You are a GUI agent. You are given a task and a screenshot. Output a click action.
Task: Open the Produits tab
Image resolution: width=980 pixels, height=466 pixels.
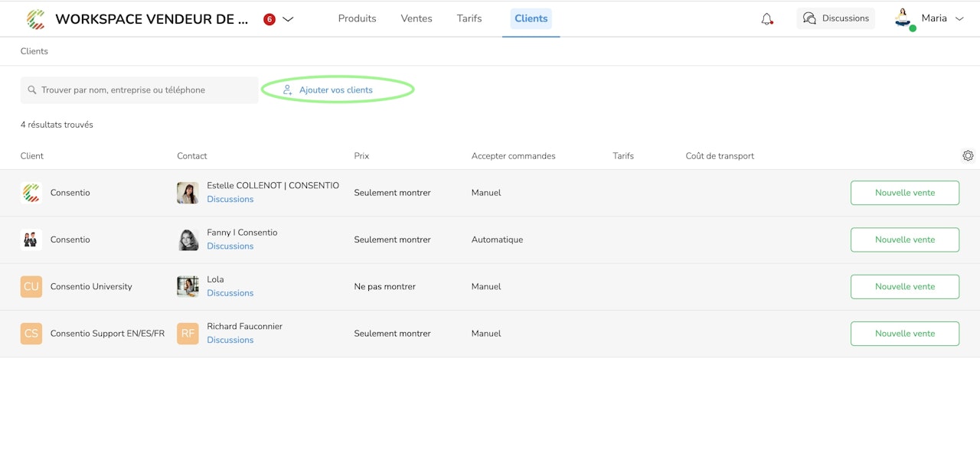(x=357, y=18)
